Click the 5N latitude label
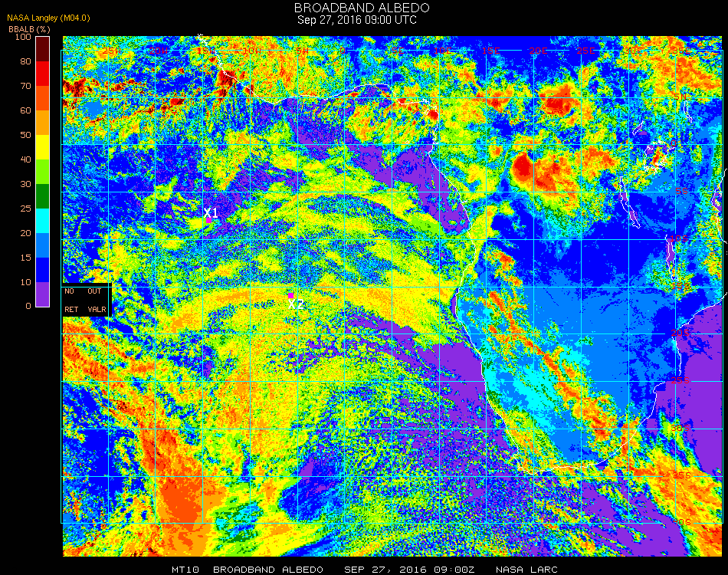Screen dimensions: 728x575 (x=680, y=97)
